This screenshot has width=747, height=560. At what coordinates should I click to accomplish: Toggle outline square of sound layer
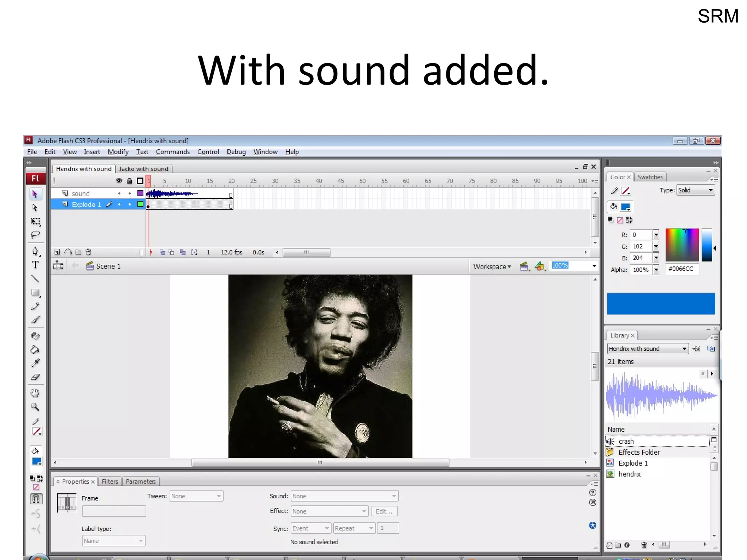click(x=140, y=193)
